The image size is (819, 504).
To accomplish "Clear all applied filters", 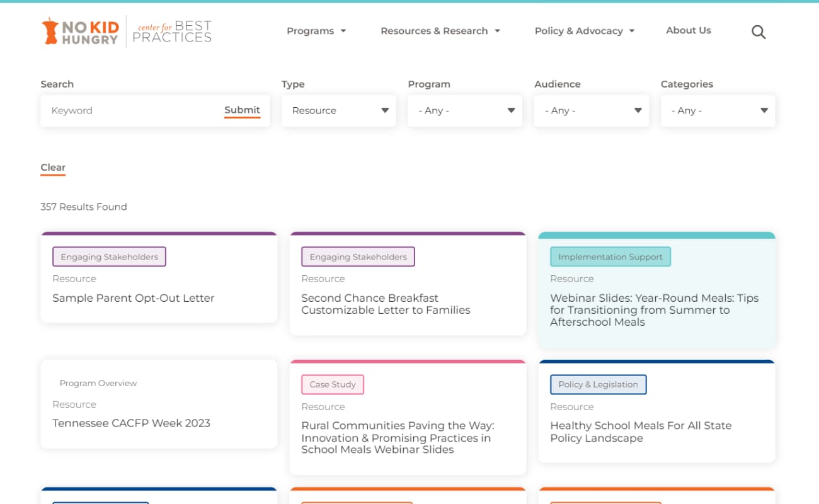I will click(53, 168).
